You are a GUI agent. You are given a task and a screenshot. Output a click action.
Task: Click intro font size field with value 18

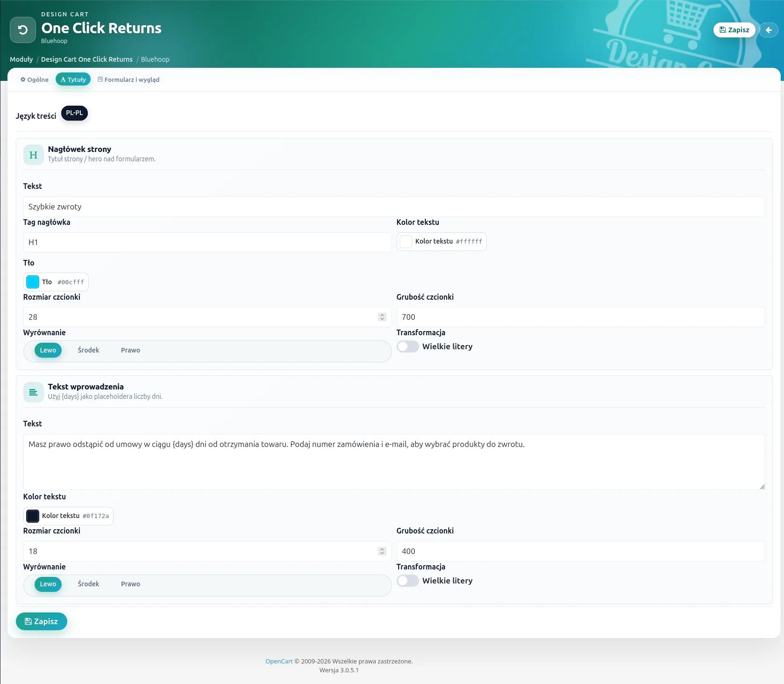[207, 551]
